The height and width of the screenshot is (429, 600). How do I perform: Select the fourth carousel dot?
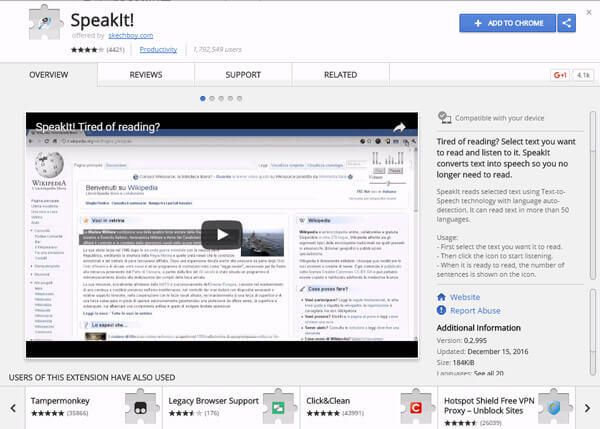(230, 98)
